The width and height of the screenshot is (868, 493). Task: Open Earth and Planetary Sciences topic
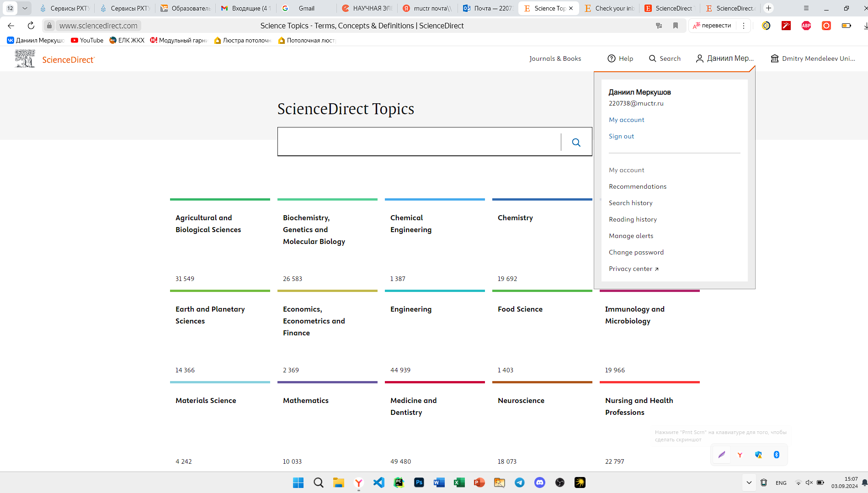pos(220,334)
